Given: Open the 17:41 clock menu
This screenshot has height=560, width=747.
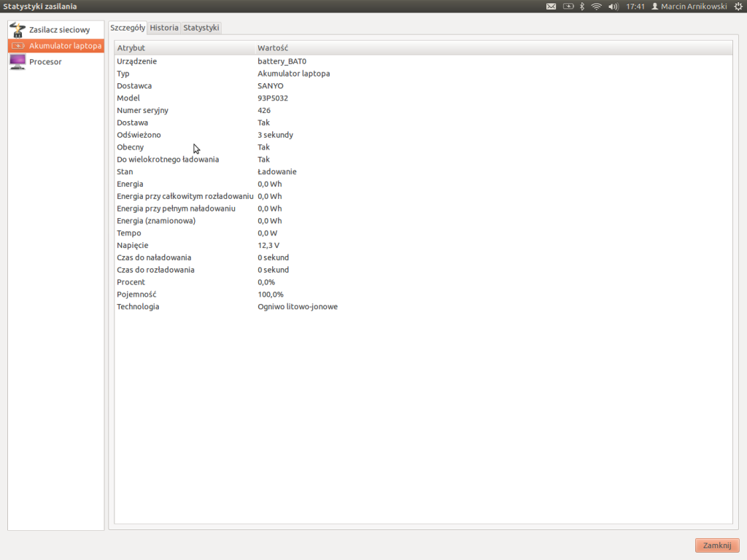Looking at the screenshot, I should (x=635, y=6).
